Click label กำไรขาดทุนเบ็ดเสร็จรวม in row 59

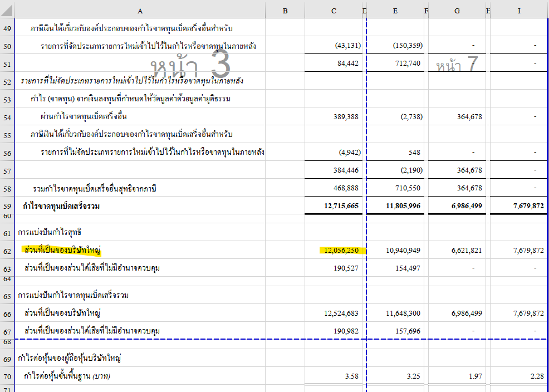(x=61, y=206)
